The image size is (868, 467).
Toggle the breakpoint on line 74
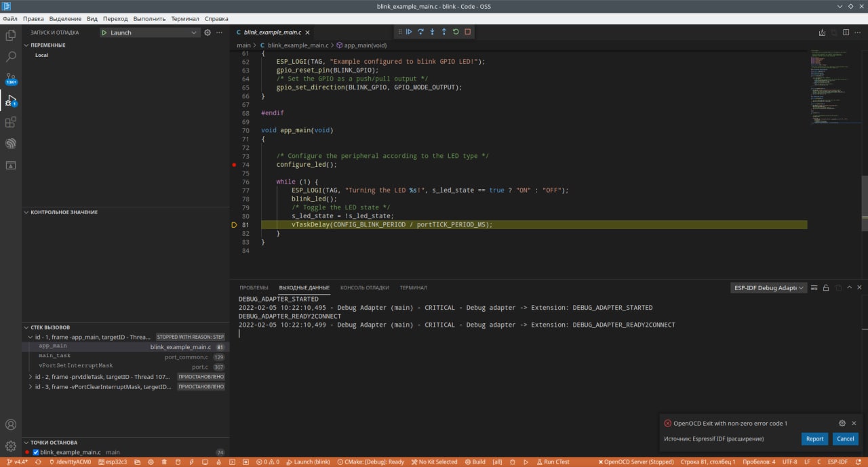[235, 165]
